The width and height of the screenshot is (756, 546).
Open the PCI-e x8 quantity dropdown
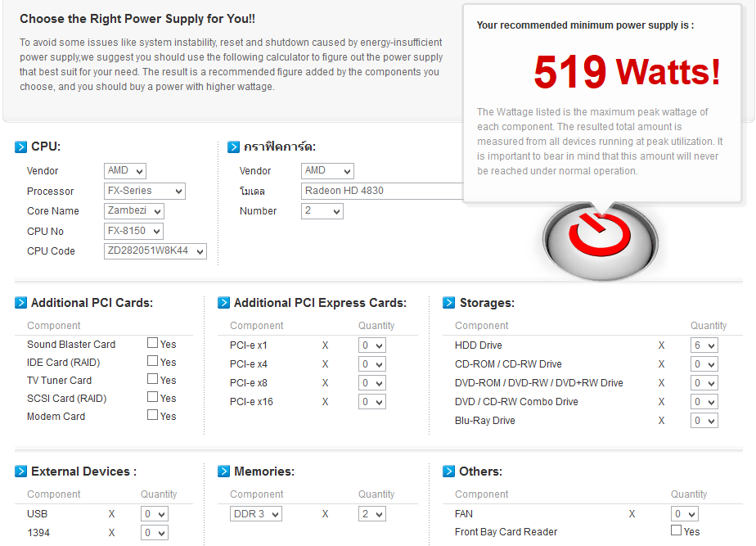click(371, 383)
